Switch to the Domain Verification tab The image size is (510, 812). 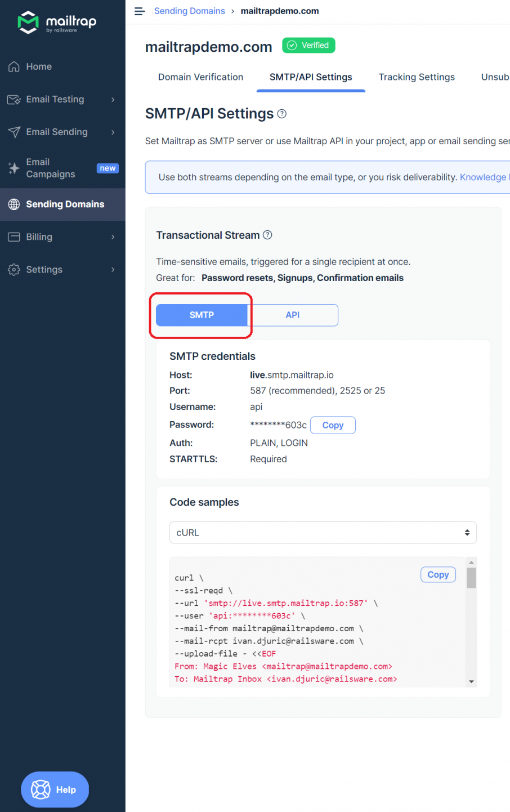click(x=200, y=77)
